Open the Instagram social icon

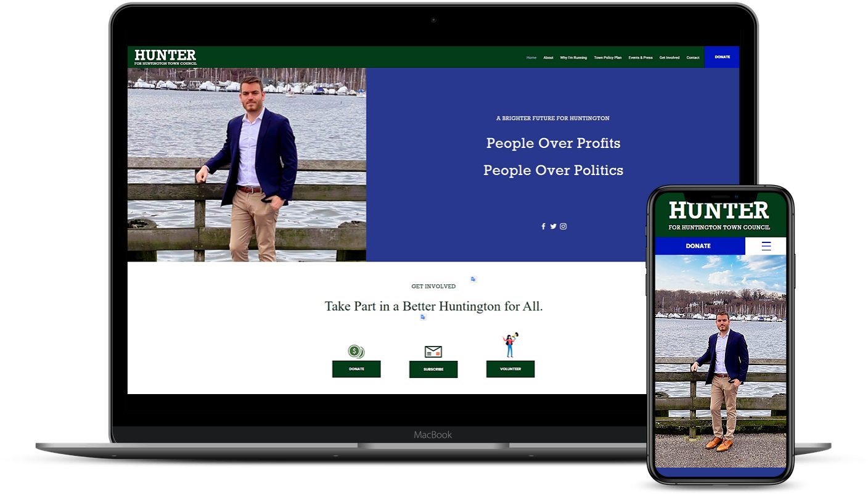[563, 226]
